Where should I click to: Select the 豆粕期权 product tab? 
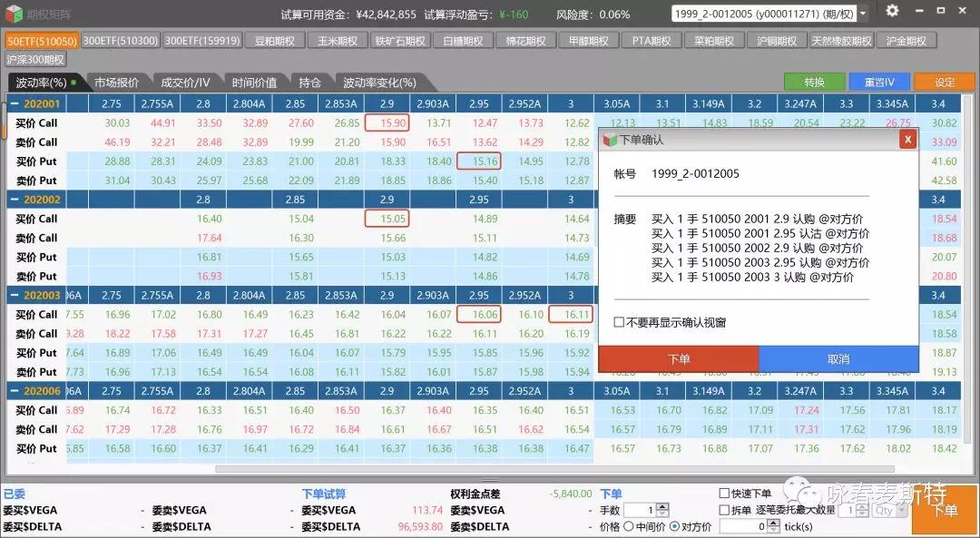tap(275, 41)
